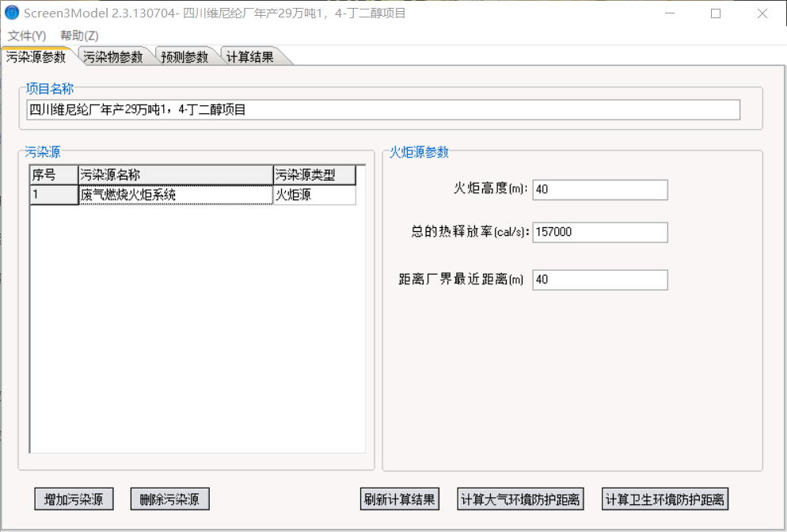This screenshot has width=787, height=532.
Task: Click the 距离厂界最近距离(m) input field
Action: 600,280
